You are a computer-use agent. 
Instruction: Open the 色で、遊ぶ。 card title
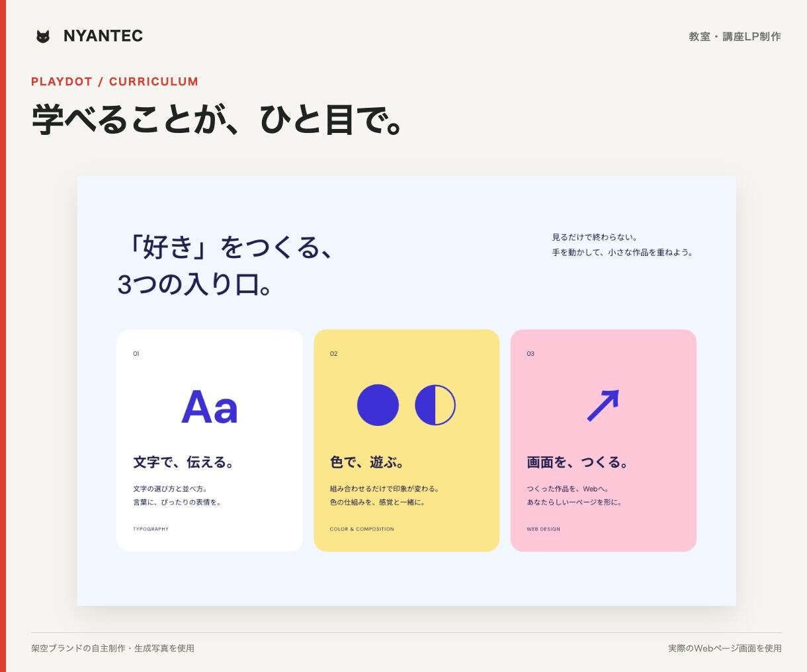[x=367, y=462]
